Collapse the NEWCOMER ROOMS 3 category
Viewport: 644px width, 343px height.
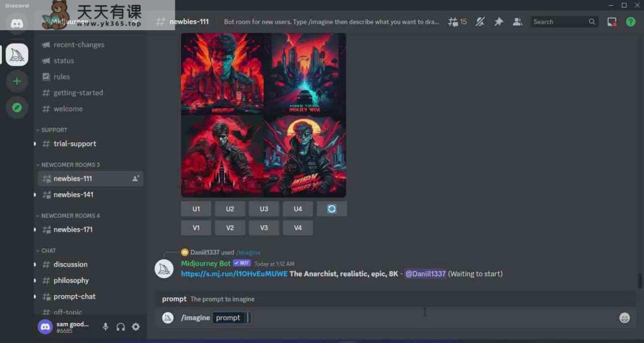pyautogui.click(x=68, y=165)
